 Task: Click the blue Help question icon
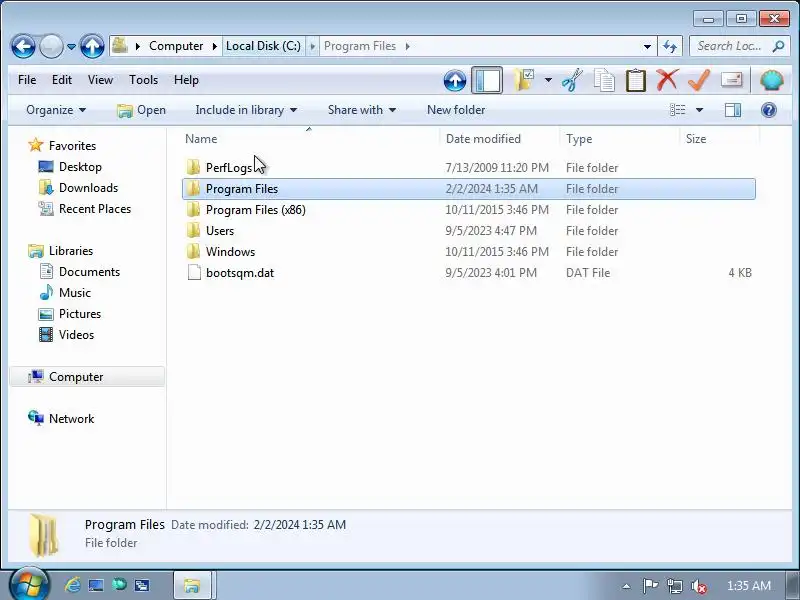click(769, 110)
